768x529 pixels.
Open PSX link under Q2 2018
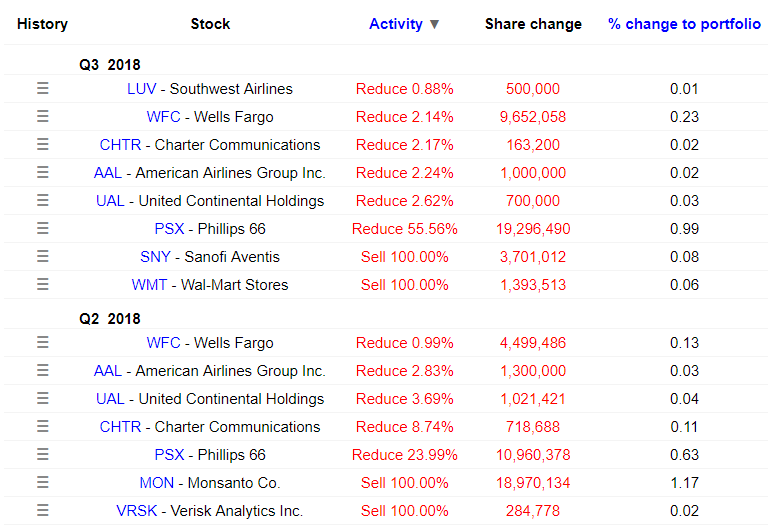[x=169, y=454]
